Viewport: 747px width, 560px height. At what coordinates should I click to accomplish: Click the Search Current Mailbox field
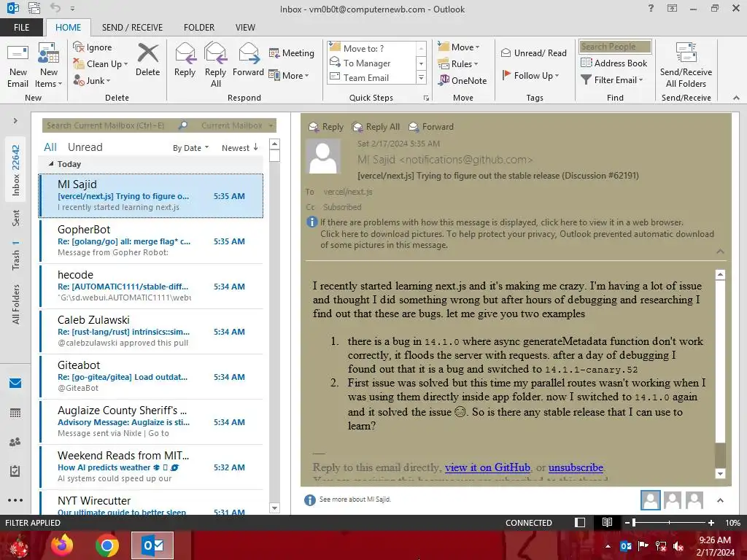pos(109,125)
